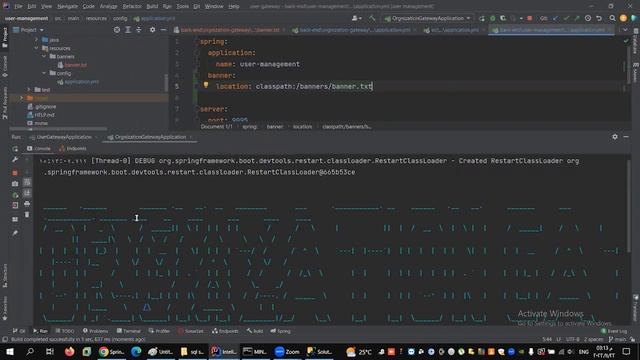Image resolution: width=640 pixels, height=360 pixels.
Task: Open the user account dropdown in toolbar
Action: coord(356,18)
